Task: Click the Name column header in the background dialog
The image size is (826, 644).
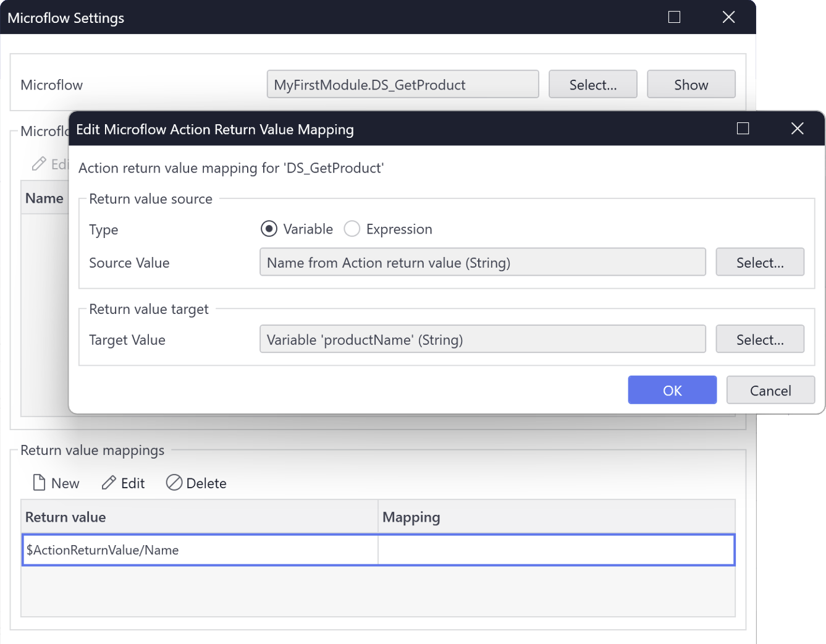Action: point(44,198)
